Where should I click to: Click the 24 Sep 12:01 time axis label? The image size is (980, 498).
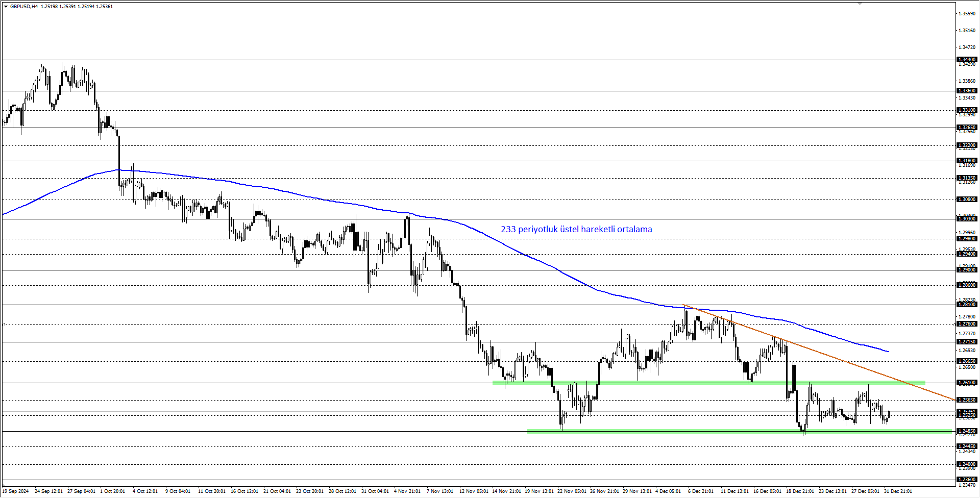(x=48, y=491)
